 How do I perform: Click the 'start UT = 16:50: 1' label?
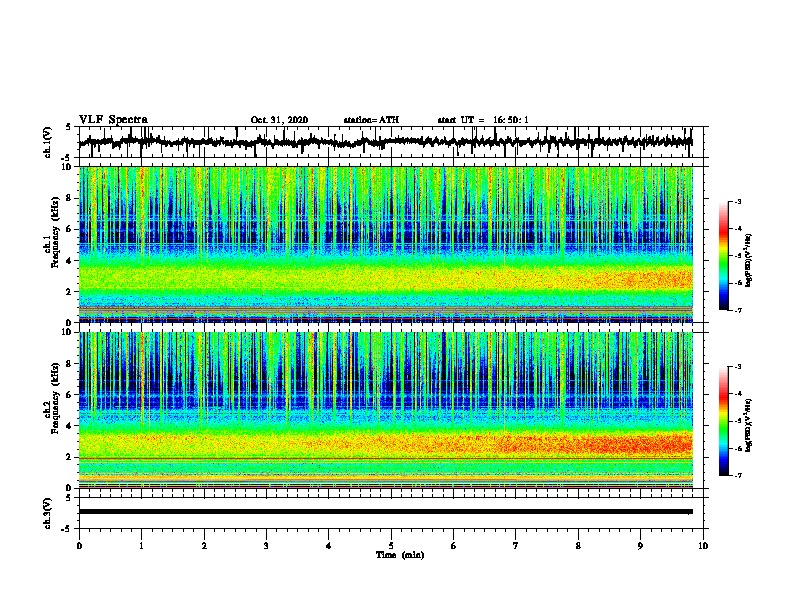[483, 120]
